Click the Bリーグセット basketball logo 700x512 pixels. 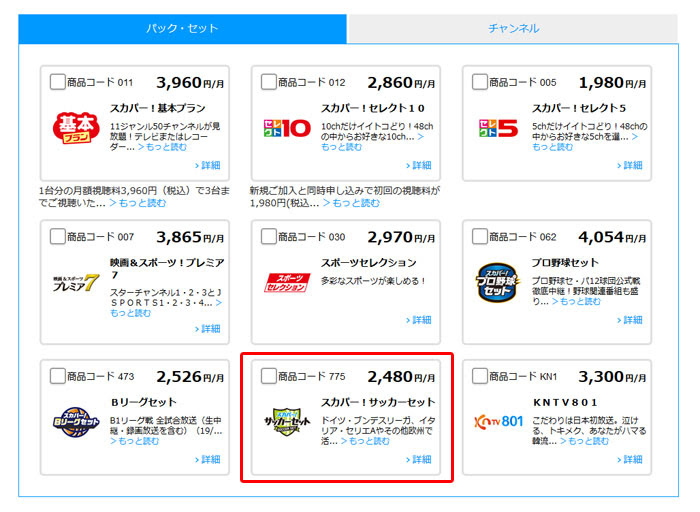(x=76, y=422)
